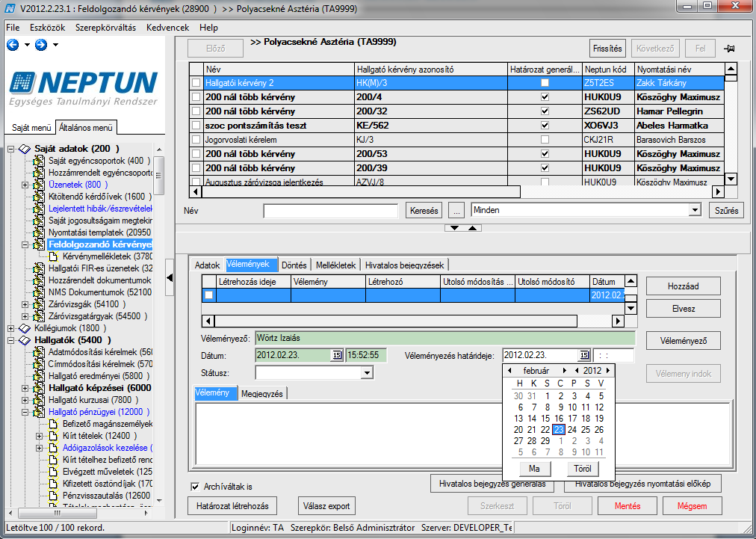The image size is (756, 539).
Task: Click page icon next to Pénzvisszautalás
Action: (53, 496)
